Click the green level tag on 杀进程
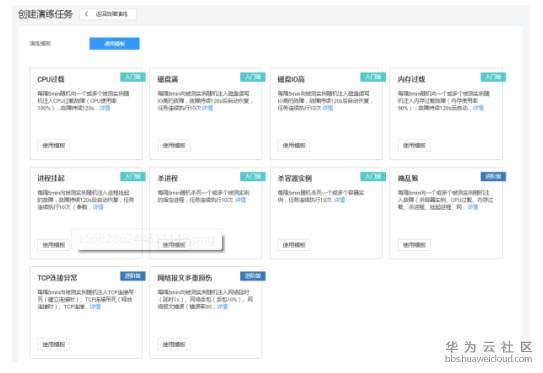This screenshot has width=543, height=373. coord(253,176)
